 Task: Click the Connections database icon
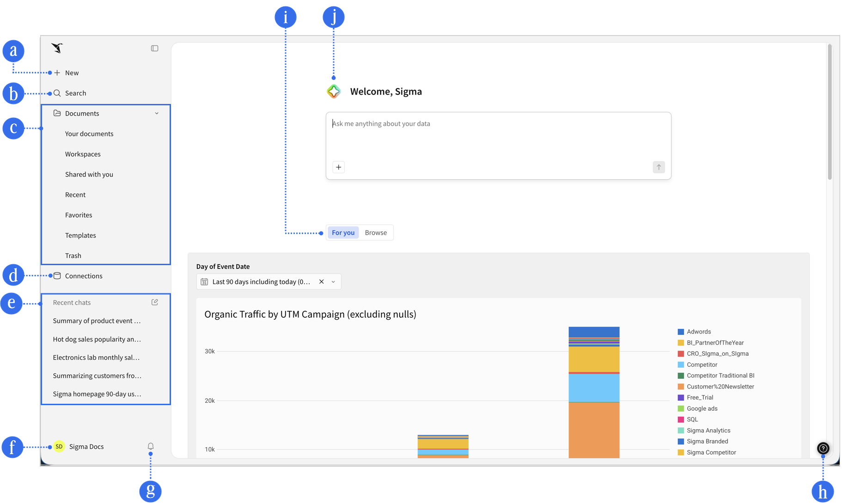pos(57,276)
